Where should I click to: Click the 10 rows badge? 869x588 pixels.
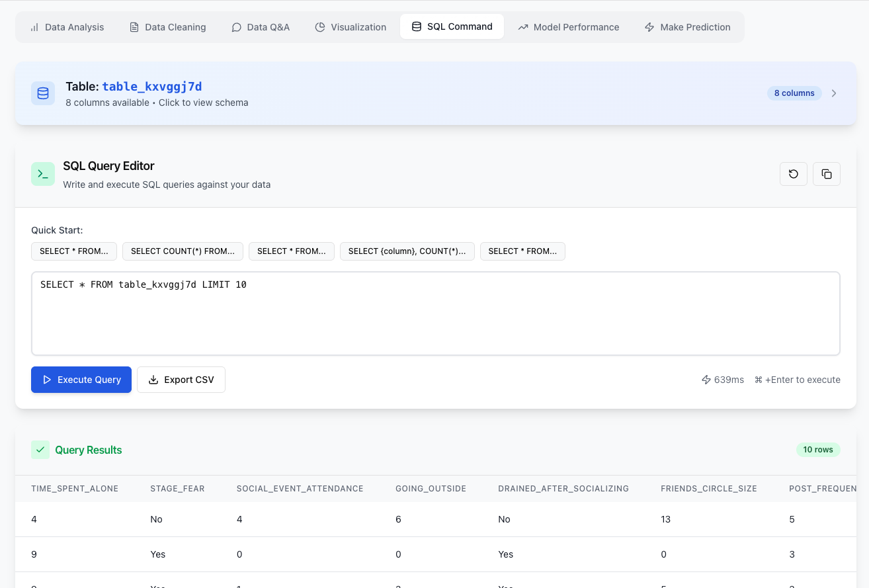pyautogui.click(x=818, y=450)
